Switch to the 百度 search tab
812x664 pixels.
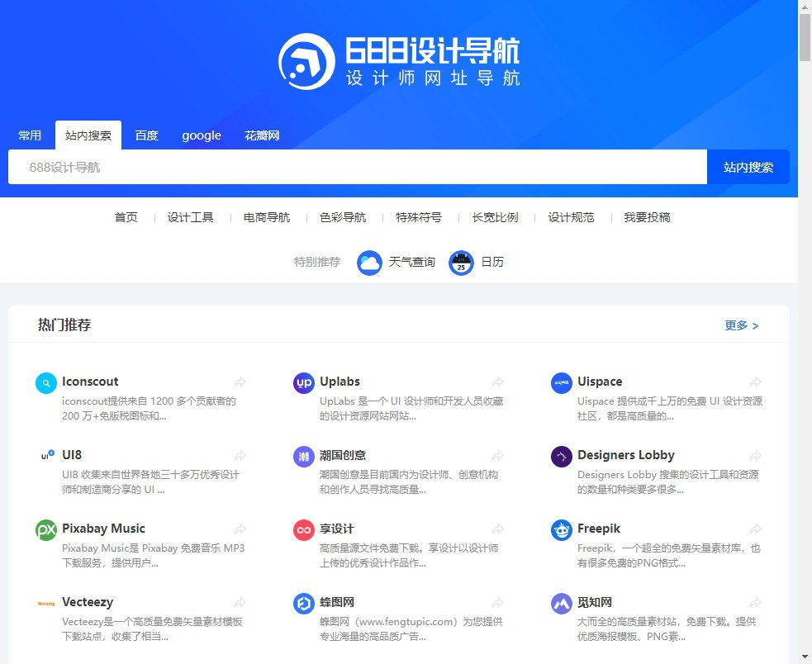(146, 135)
